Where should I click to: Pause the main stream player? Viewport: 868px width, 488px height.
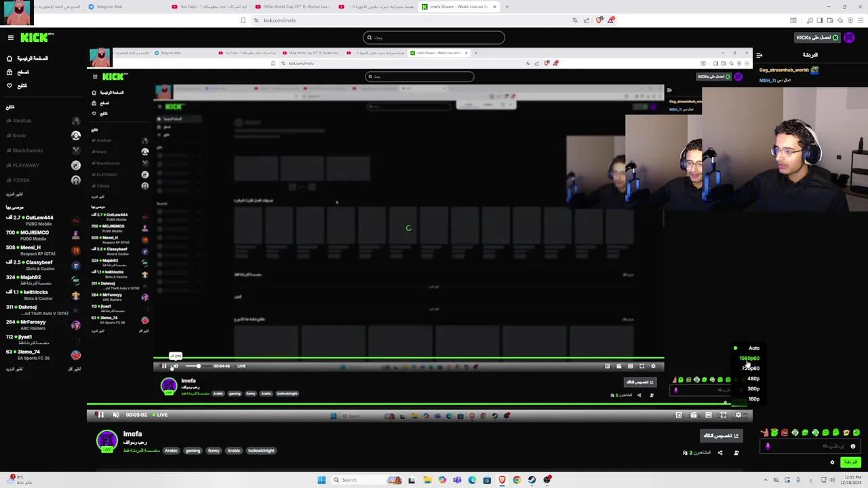(100, 415)
